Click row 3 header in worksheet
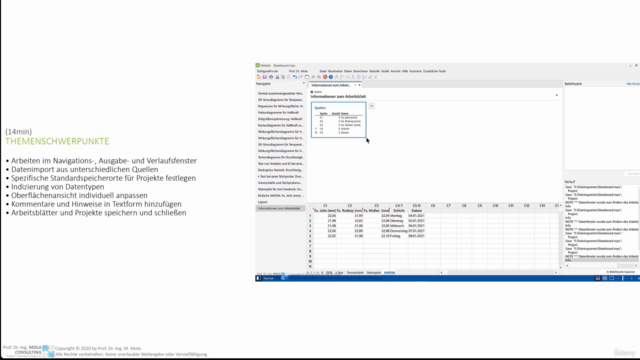 (310, 226)
